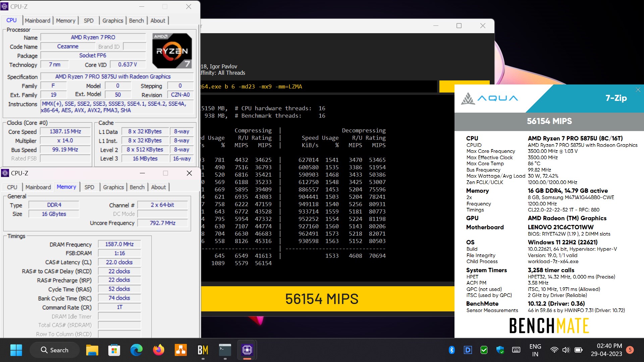Click Command Rate value 1T
This screenshot has width=644, height=362.
119,307
